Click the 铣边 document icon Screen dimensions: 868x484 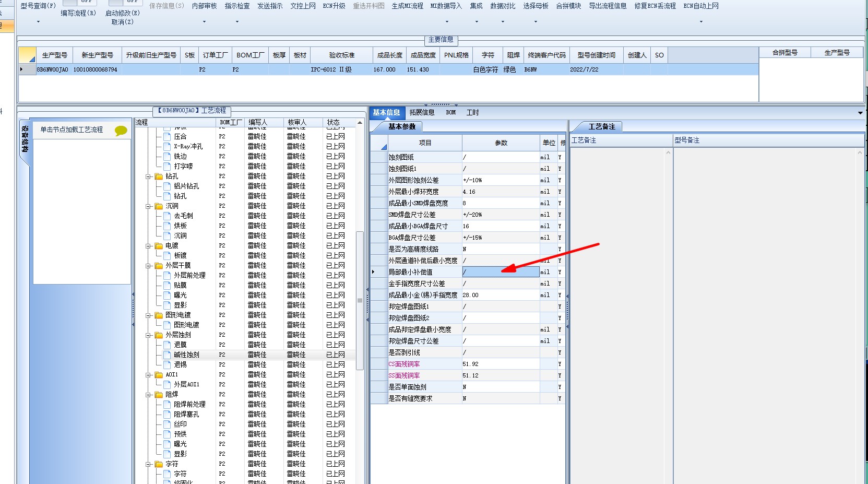click(x=167, y=157)
